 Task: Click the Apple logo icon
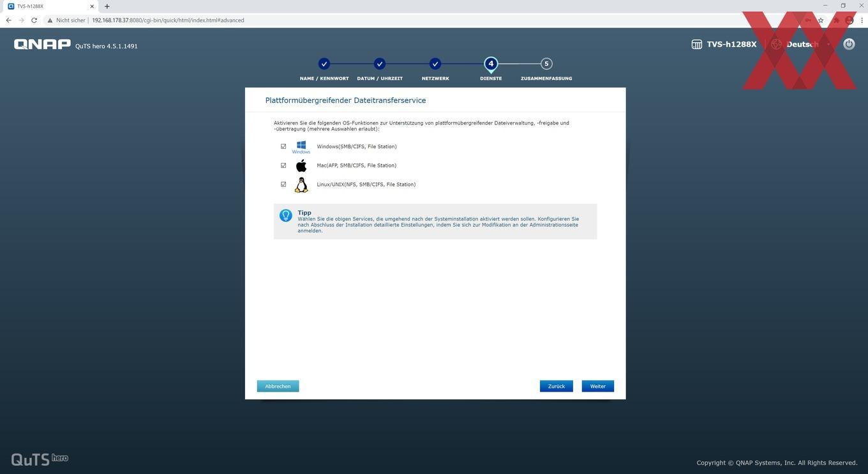click(x=301, y=166)
